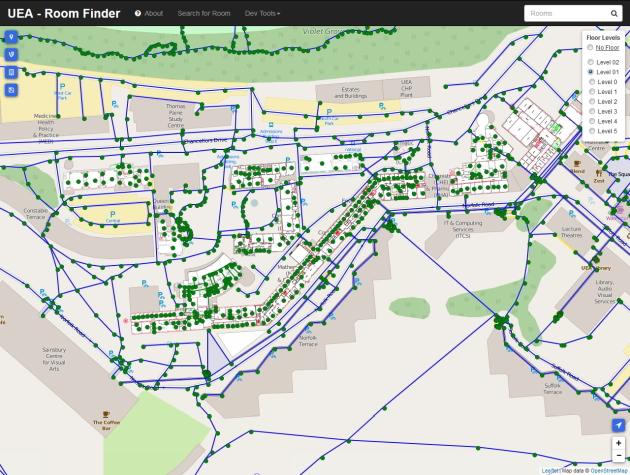The height and width of the screenshot is (475, 630).
Task: Click the blue locate-me arrow button
Action: pos(619,425)
